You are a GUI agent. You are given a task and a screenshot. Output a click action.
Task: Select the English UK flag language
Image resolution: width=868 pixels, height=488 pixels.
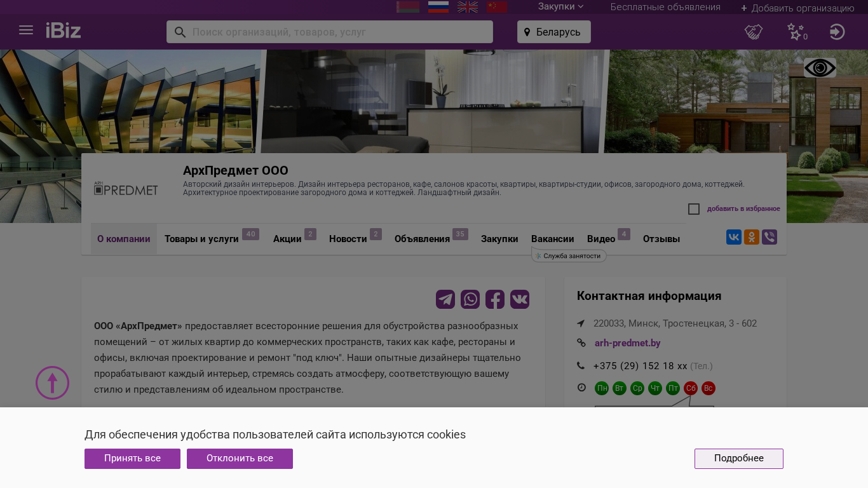(x=468, y=7)
